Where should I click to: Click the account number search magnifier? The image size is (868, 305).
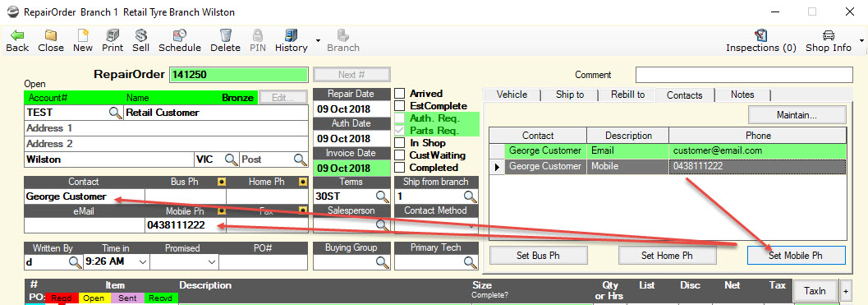(115, 113)
